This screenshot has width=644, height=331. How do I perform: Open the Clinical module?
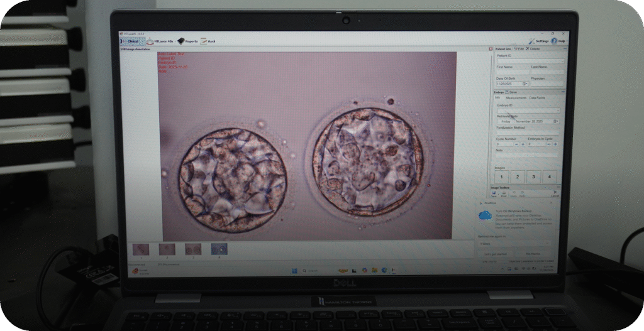point(130,41)
